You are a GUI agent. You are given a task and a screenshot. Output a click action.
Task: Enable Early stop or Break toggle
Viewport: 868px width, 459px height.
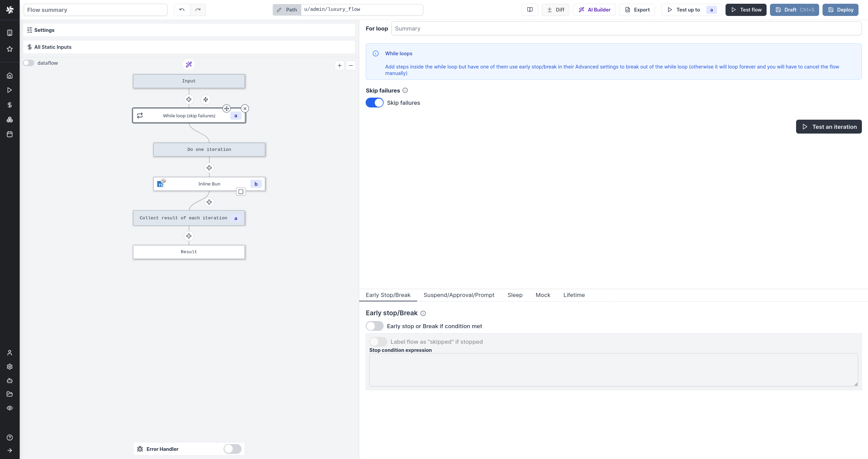point(374,326)
